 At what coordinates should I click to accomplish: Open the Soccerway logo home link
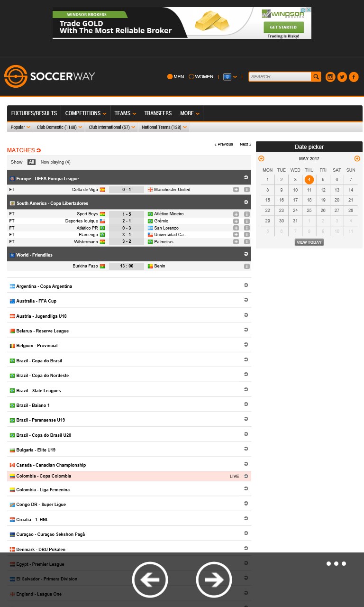[50, 76]
